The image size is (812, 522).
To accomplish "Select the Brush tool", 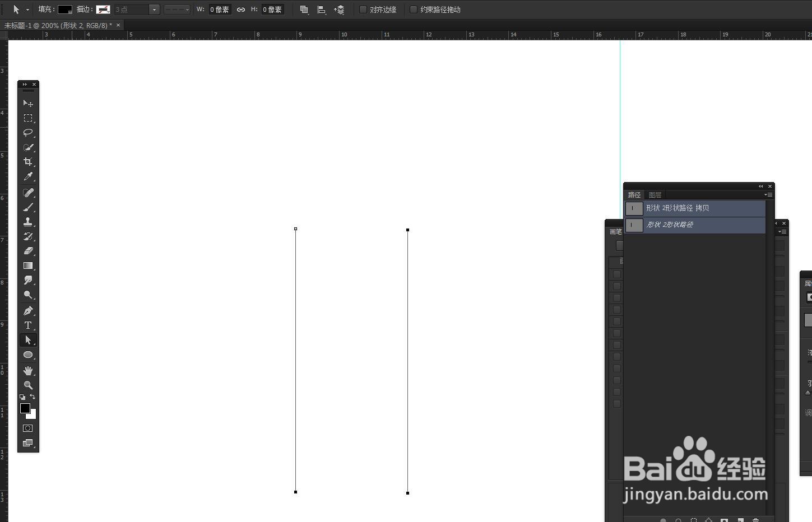I will point(28,207).
